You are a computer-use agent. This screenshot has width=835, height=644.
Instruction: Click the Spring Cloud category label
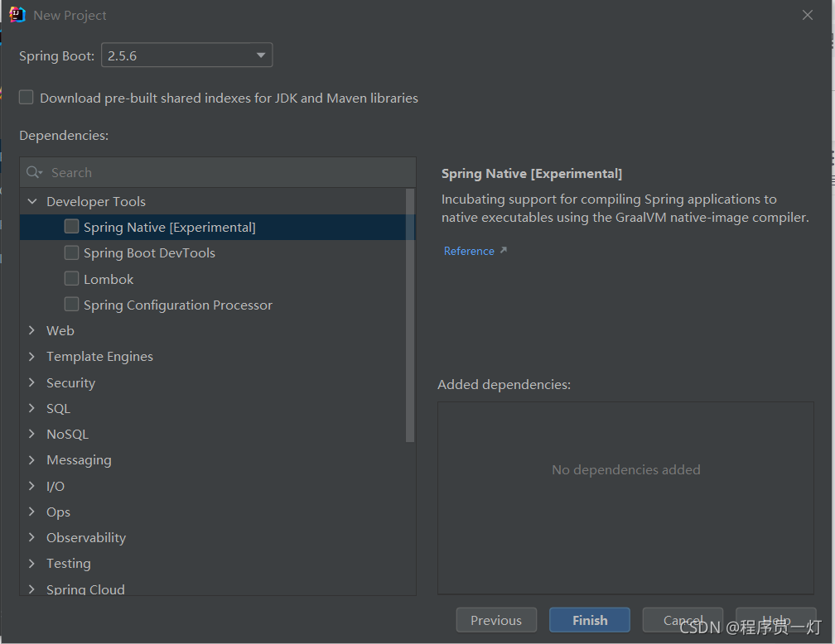coord(85,589)
